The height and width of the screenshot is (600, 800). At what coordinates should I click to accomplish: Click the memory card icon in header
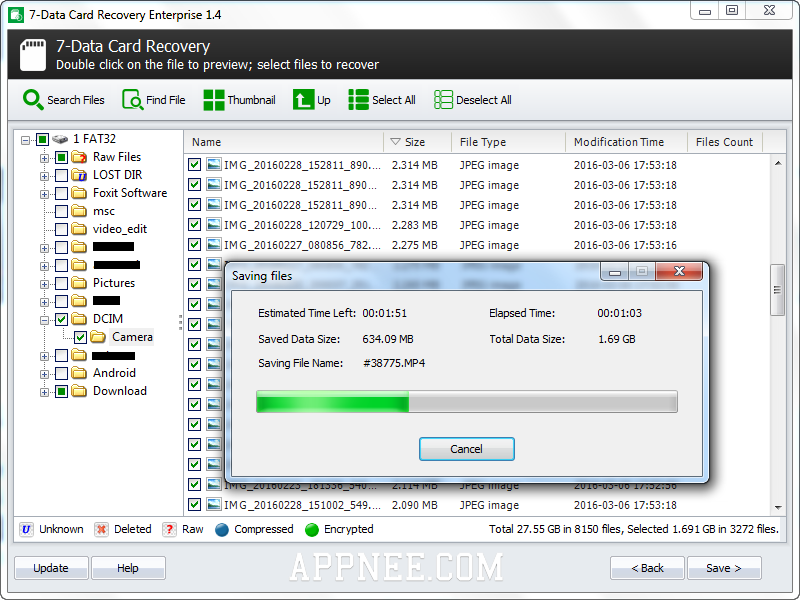click(x=33, y=54)
